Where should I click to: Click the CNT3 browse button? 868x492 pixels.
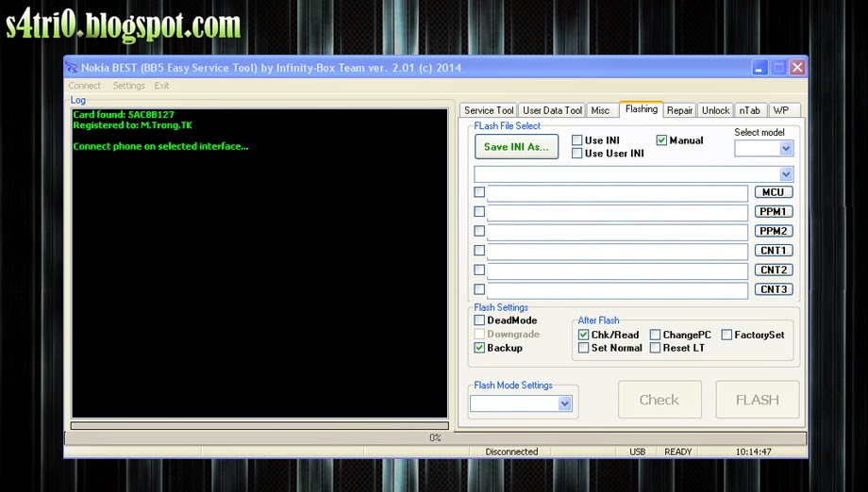tap(774, 289)
